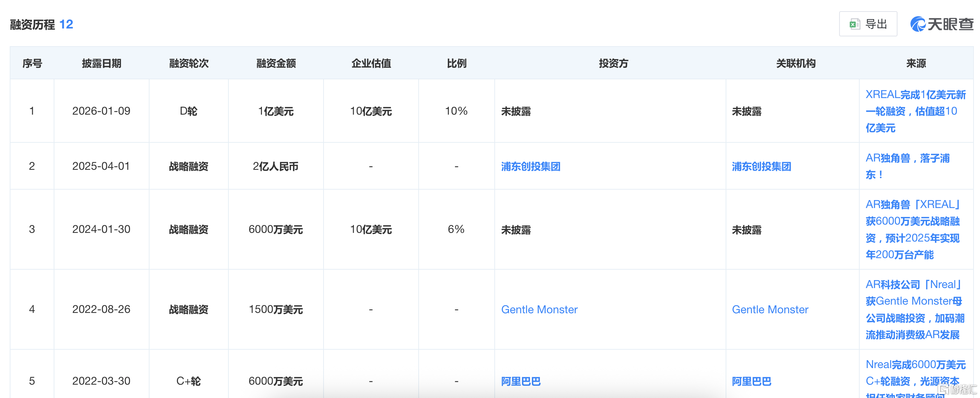Select the date cell 2024-01-30
The height and width of the screenshot is (398, 980).
click(101, 229)
